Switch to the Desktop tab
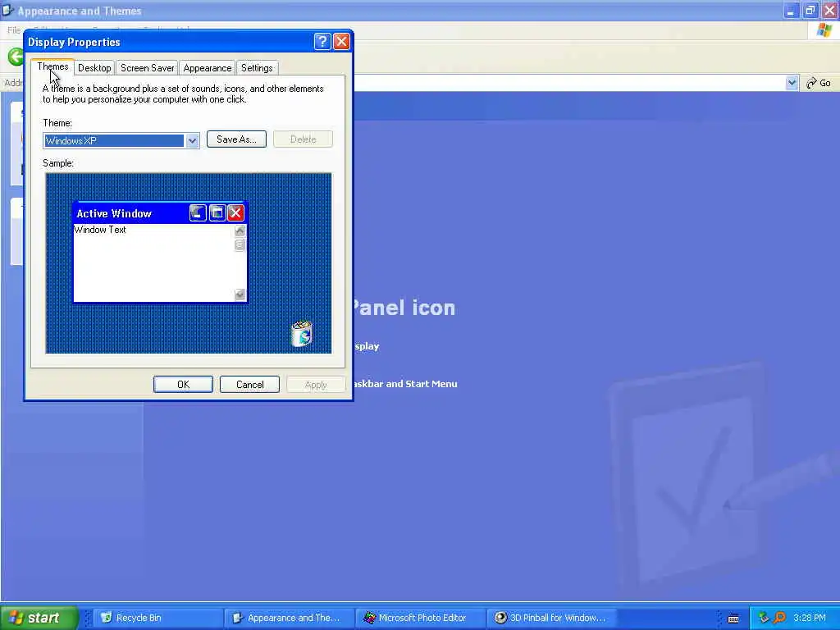The width and height of the screenshot is (840, 630). coord(94,68)
